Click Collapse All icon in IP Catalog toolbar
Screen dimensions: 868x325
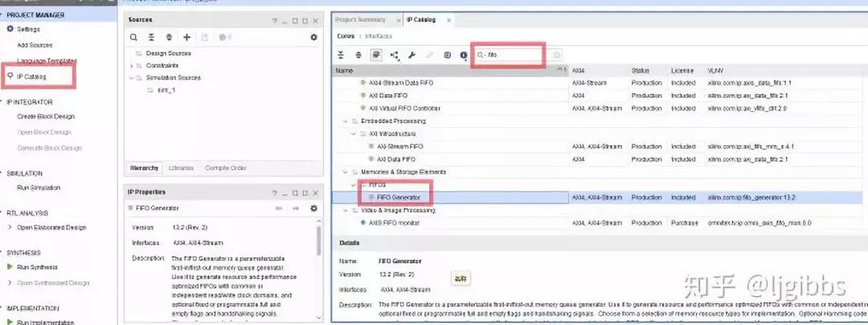(340, 55)
